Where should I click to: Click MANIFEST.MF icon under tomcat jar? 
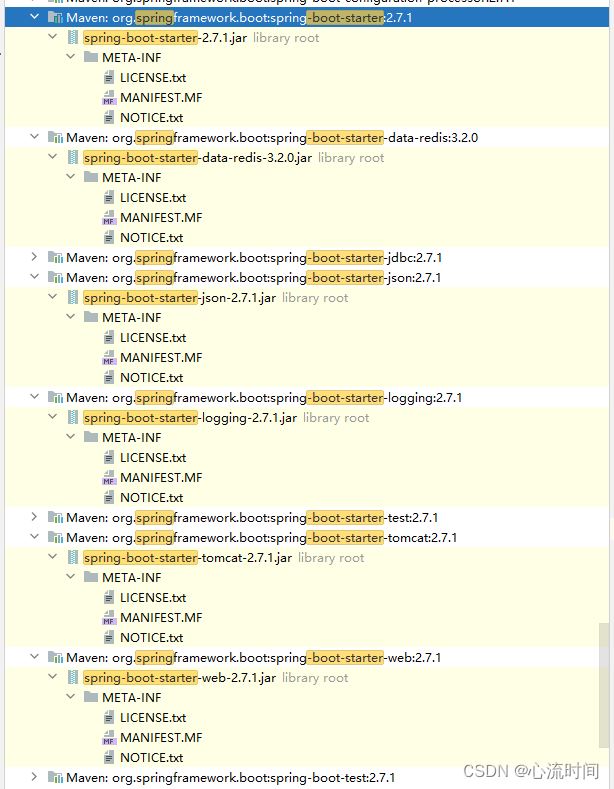[109, 618]
